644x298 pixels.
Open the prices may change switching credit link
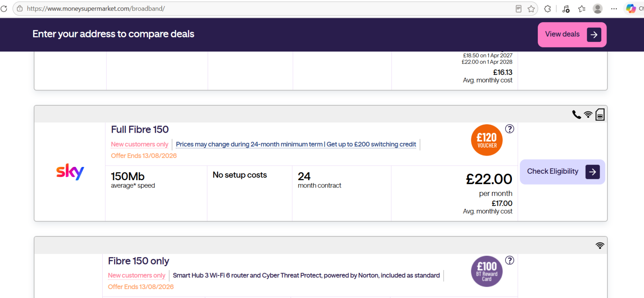[296, 144]
